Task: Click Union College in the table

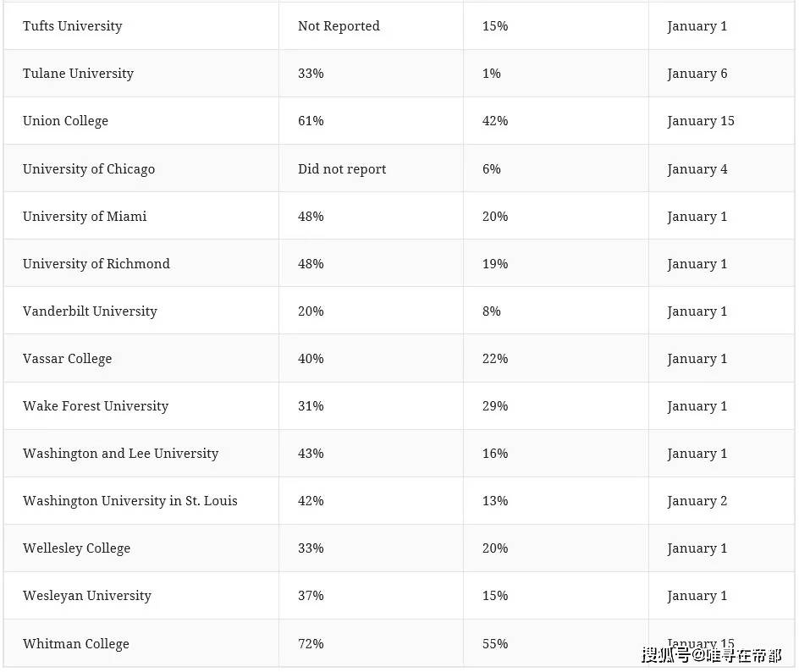Action: tap(65, 121)
